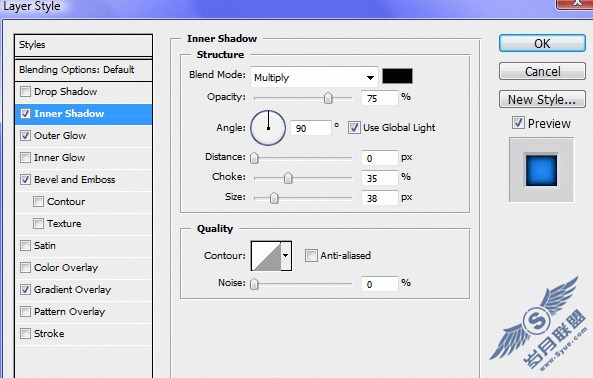Click the Distance value field
This screenshot has width=593, height=378.
[380, 158]
